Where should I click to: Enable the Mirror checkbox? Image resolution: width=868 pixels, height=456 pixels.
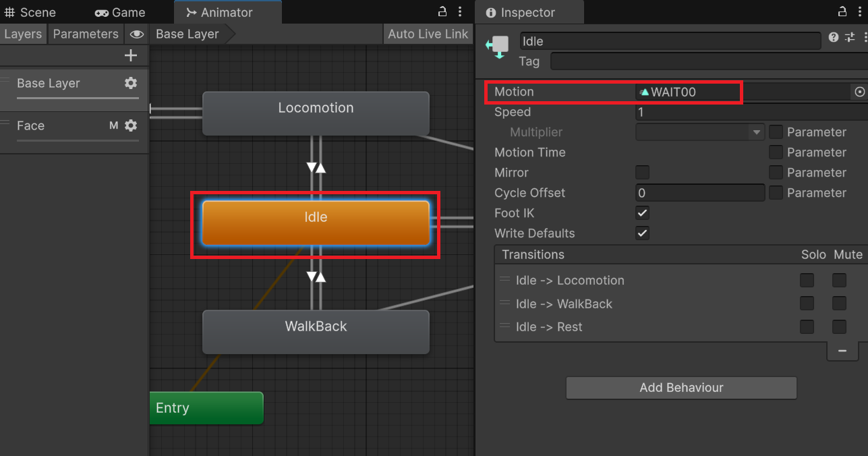pyautogui.click(x=643, y=173)
